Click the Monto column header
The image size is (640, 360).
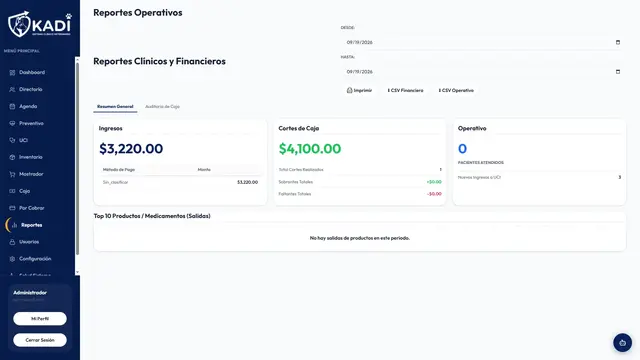(204, 169)
